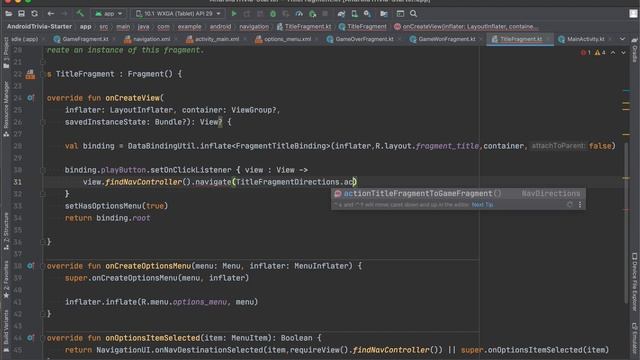The height and width of the screenshot is (360, 640).
Task: Click the Open folder toolbar icon
Action: click(9, 13)
